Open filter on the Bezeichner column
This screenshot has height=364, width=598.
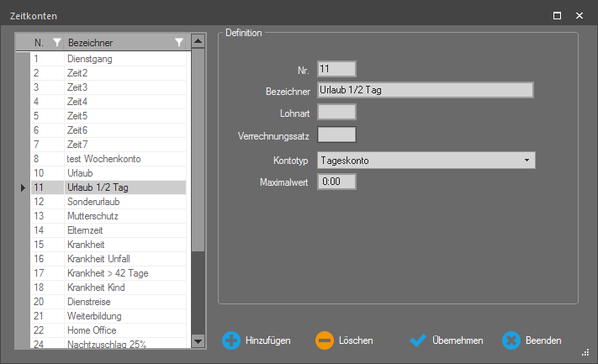coord(178,42)
